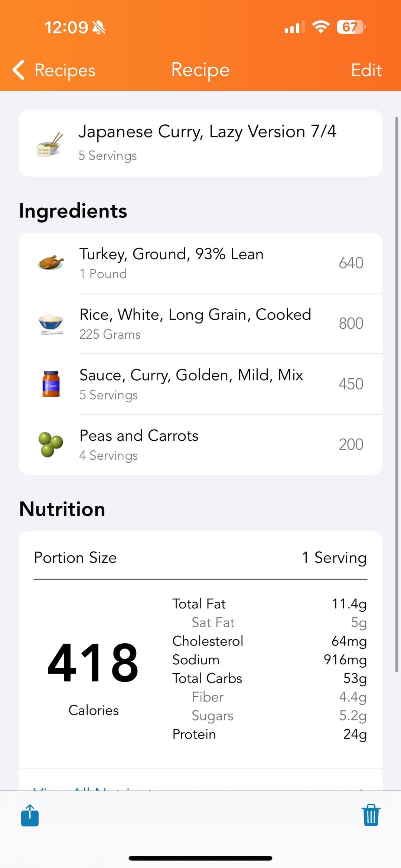Screen dimensions: 401x868
Task: Tap the curry sauce jar icon
Action: 51,384
